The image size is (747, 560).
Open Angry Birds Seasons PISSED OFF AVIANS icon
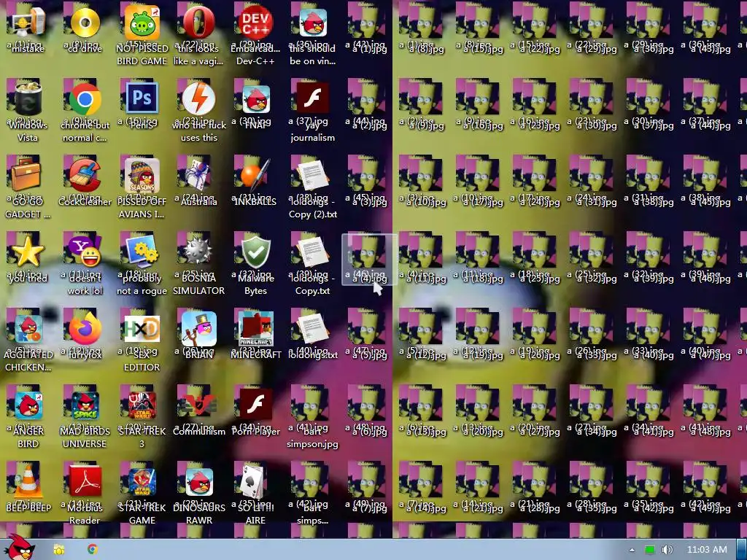click(142, 175)
